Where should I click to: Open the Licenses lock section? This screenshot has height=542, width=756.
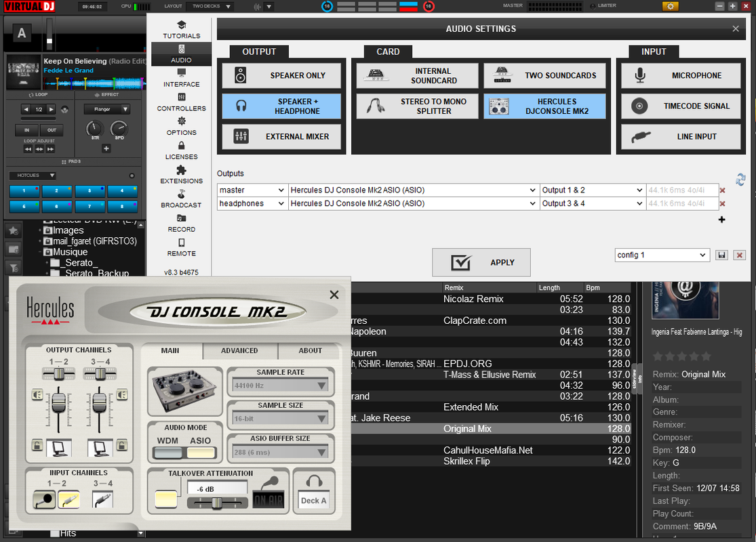click(181, 151)
